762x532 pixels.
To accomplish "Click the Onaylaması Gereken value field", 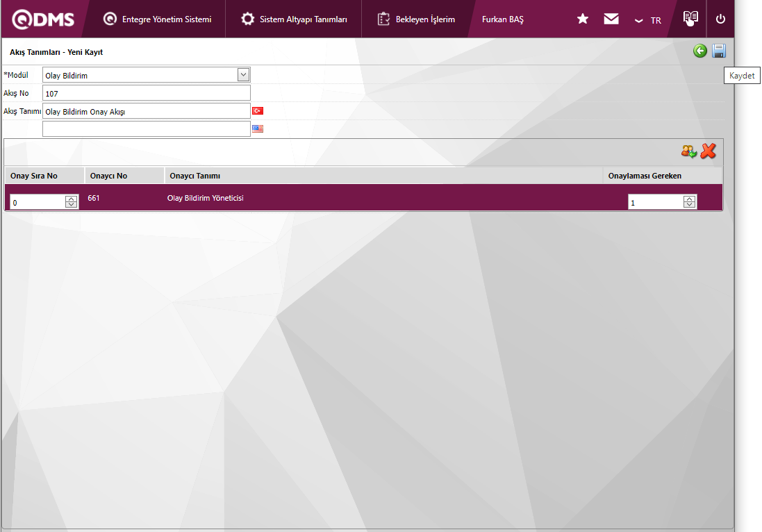I will (655, 202).
